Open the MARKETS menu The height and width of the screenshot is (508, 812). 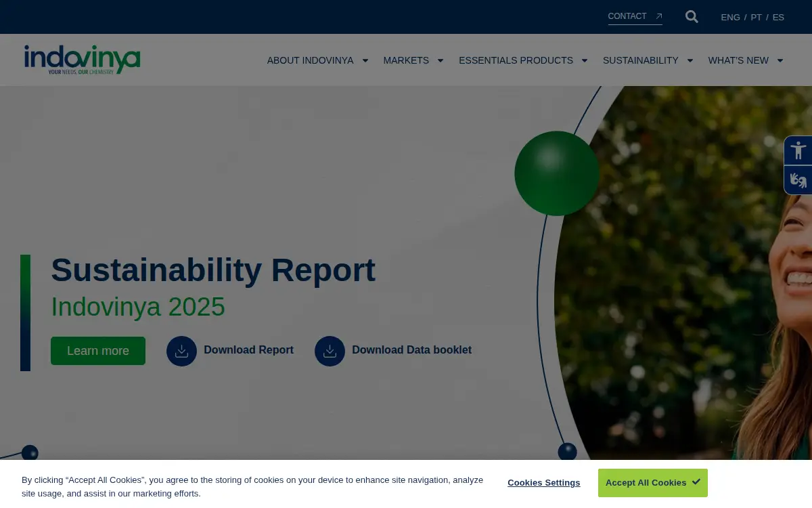click(x=406, y=60)
